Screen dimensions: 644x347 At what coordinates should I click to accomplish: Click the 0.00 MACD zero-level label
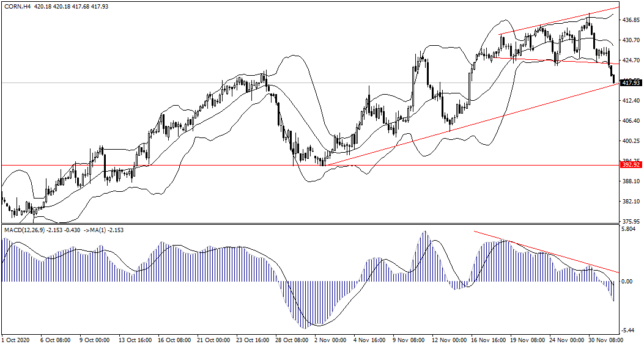click(627, 282)
